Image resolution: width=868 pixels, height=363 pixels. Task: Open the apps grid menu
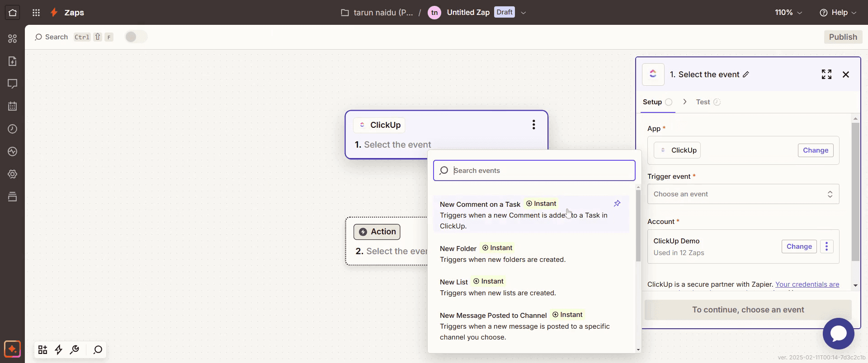[36, 13]
